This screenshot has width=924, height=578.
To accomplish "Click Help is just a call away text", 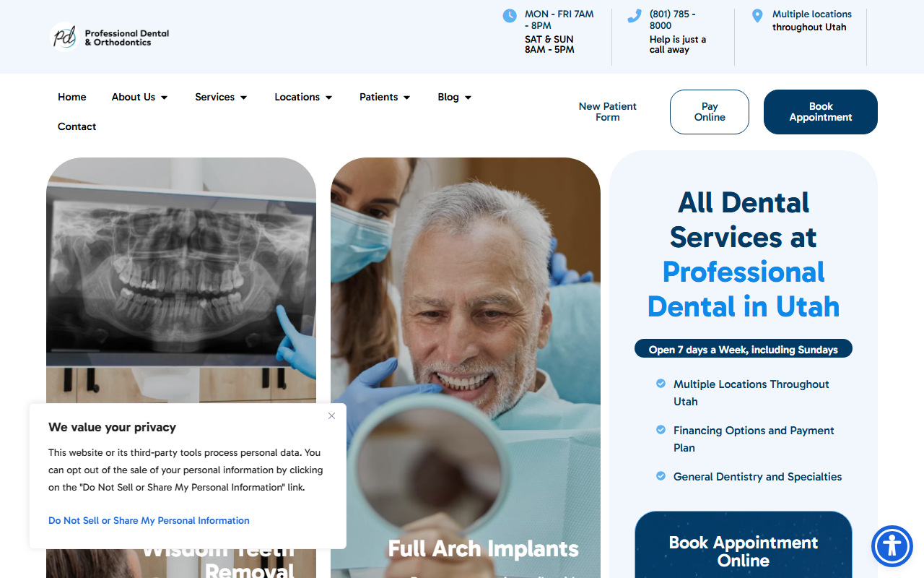I will [678, 45].
